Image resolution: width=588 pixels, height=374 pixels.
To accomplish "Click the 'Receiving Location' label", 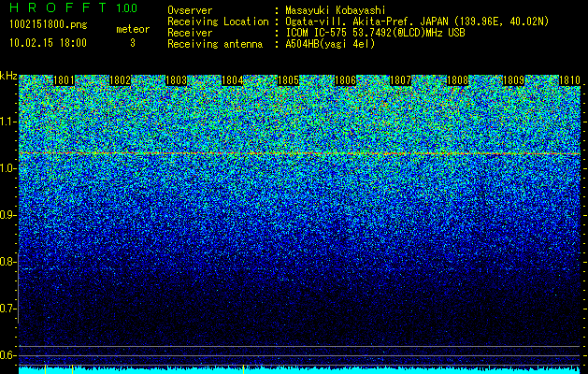I will point(218,22).
